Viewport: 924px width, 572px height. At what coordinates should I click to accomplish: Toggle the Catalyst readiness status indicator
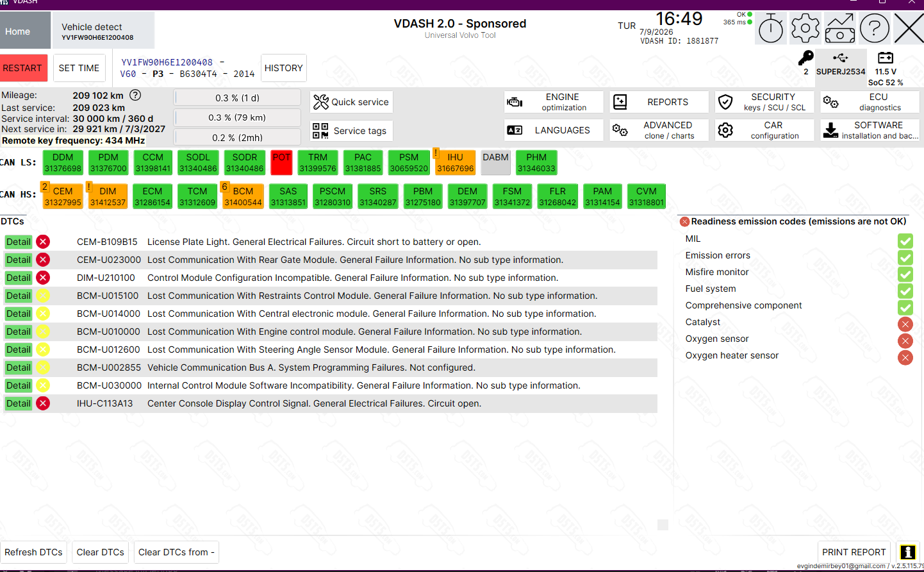pos(905,324)
